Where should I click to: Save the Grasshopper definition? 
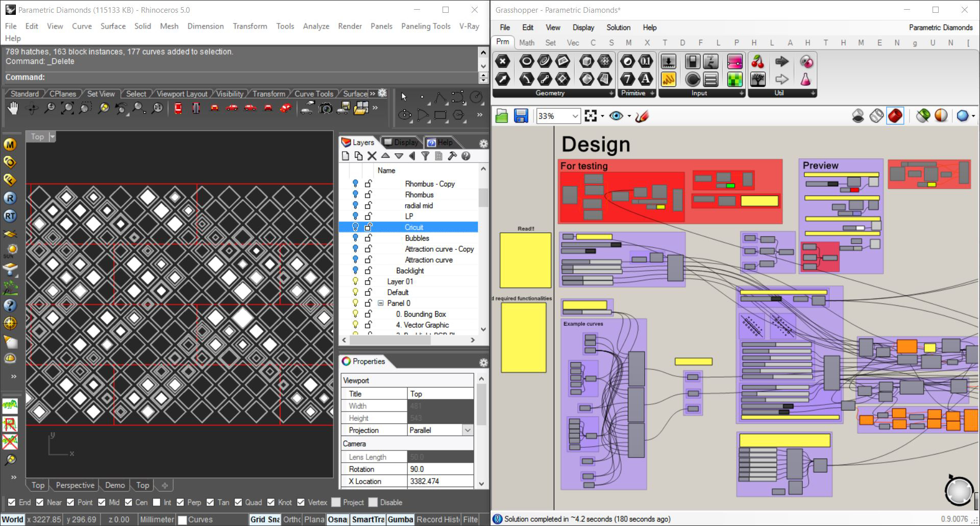pos(521,115)
